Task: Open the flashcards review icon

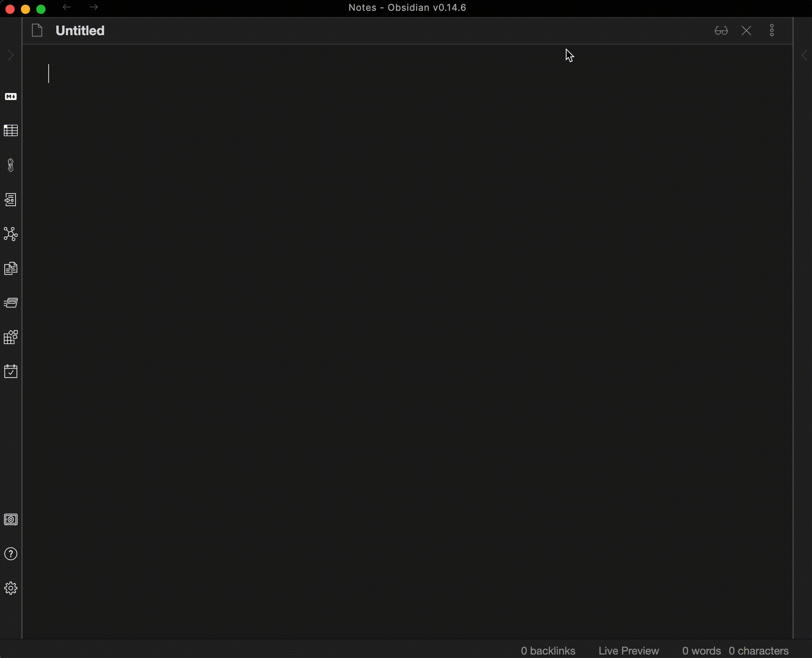Action: click(x=11, y=303)
